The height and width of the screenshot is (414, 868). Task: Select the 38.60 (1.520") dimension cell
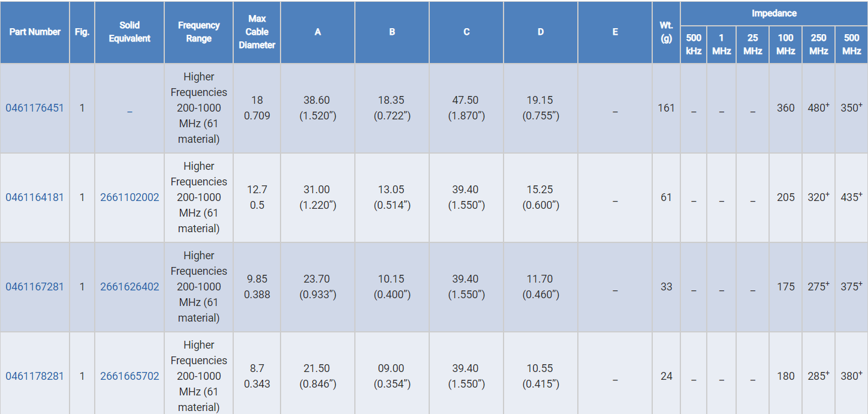point(318,108)
